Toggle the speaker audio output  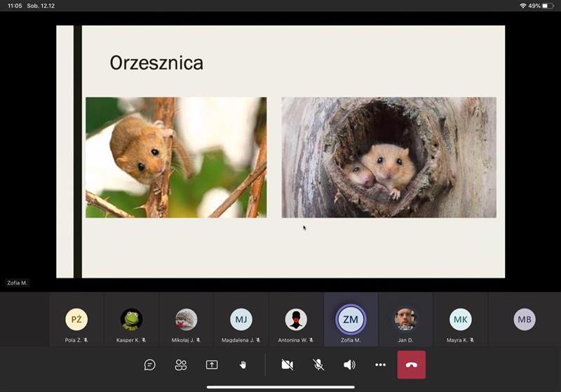pyautogui.click(x=349, y=365)
